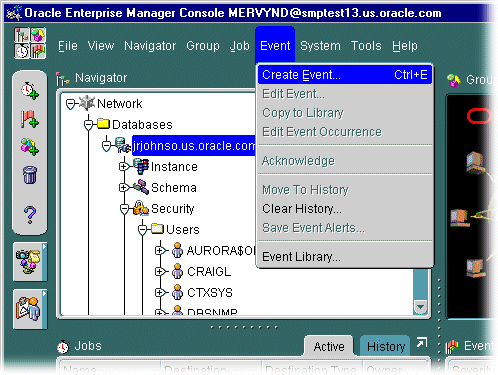Collapse the Users folder node
The height and width of the screenshot is (375, 498).
coord(142,230)
